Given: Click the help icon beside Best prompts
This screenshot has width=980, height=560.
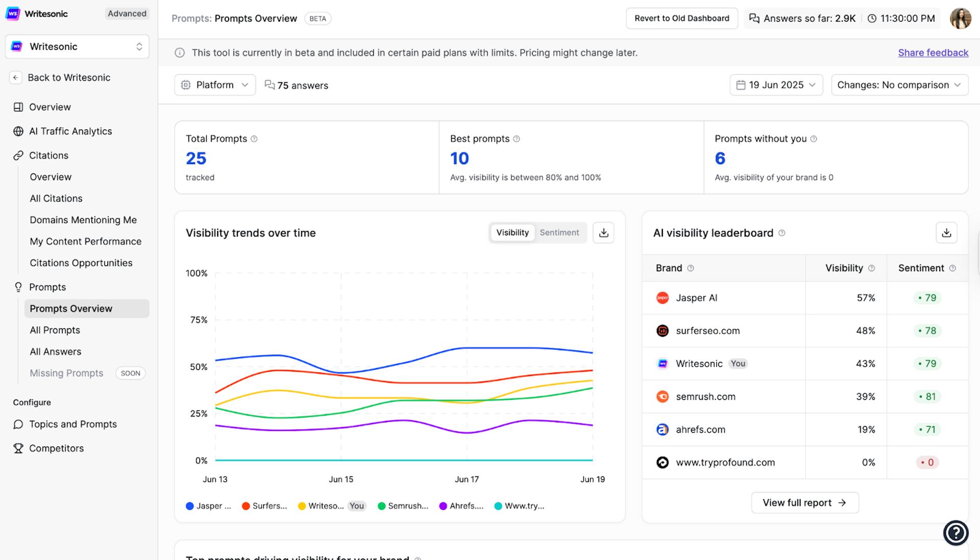Looking at the screenshot, I should (x=517, y=139).
